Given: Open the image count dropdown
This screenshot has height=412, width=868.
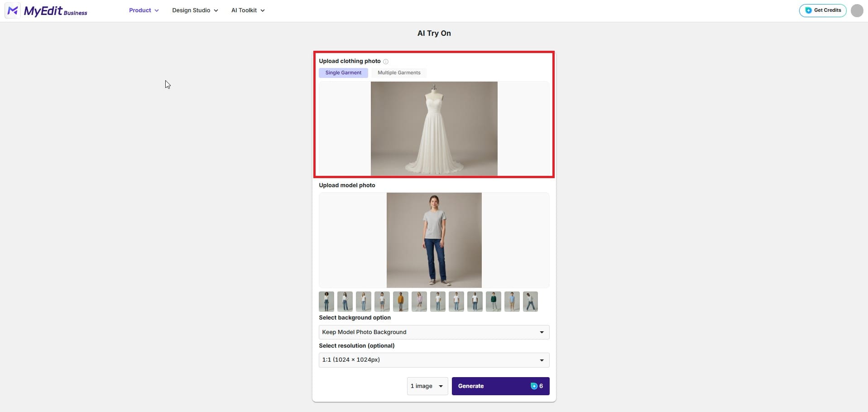Looking at the screenshot, I should click(426, 386).
